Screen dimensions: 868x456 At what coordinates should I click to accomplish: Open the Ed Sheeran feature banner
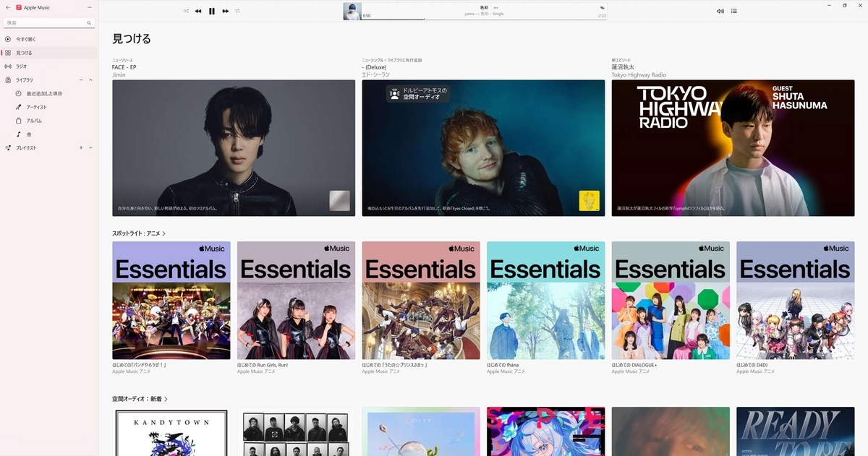point(483,147)
